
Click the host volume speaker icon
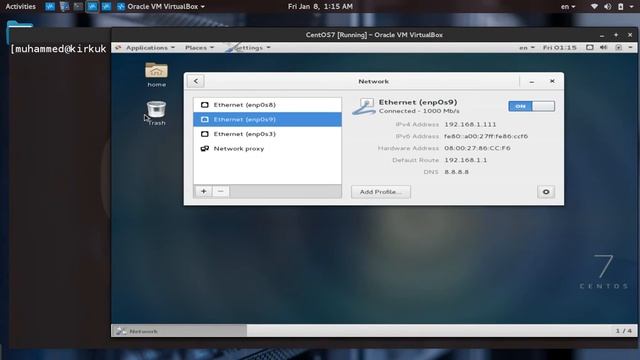click(608, 7)
